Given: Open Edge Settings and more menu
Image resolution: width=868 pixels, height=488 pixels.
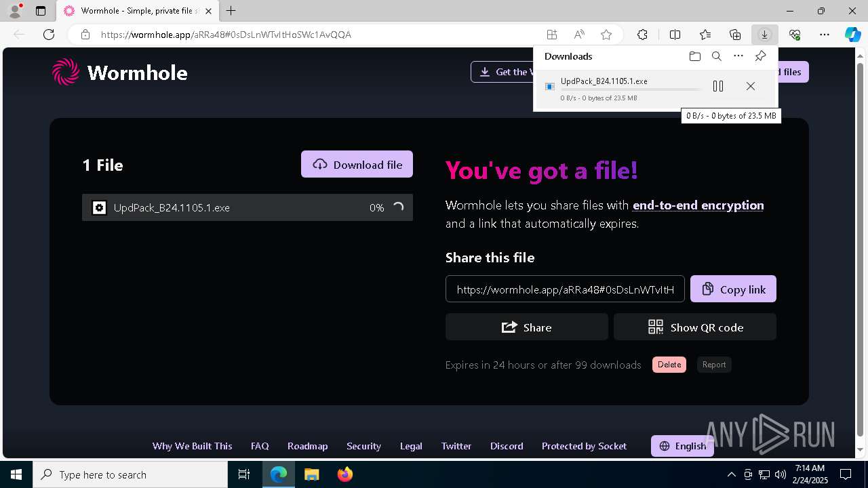Looking at the screenshot, I should (x=825, y=35).
